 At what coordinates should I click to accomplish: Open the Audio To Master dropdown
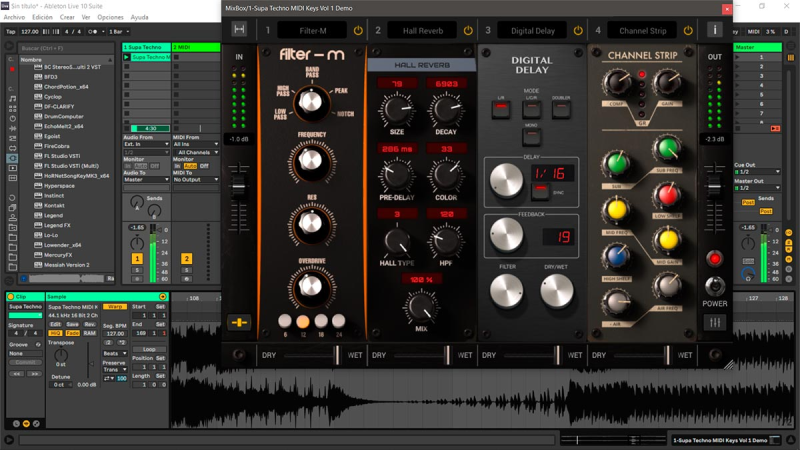coord(146,180)
